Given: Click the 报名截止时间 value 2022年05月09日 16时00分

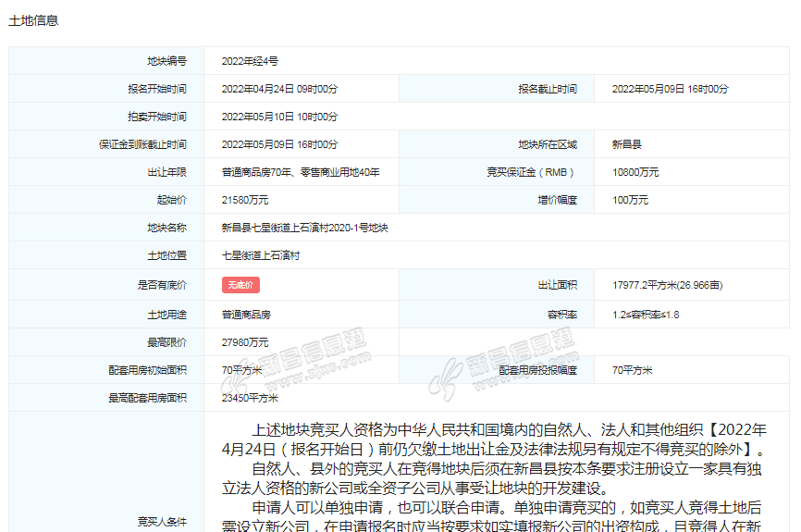Looking at the screenshot, I should (670, 89).
